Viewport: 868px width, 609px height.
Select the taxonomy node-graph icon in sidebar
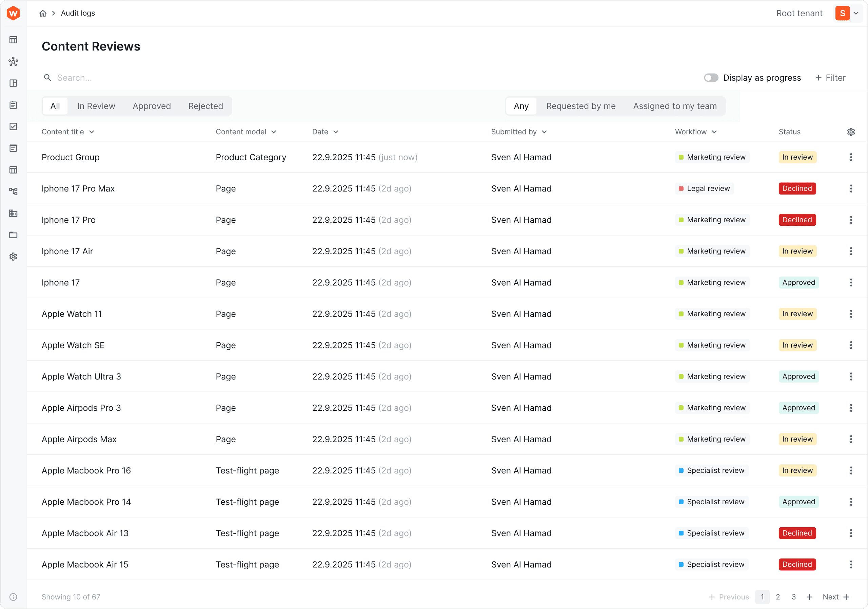(13, 61)
